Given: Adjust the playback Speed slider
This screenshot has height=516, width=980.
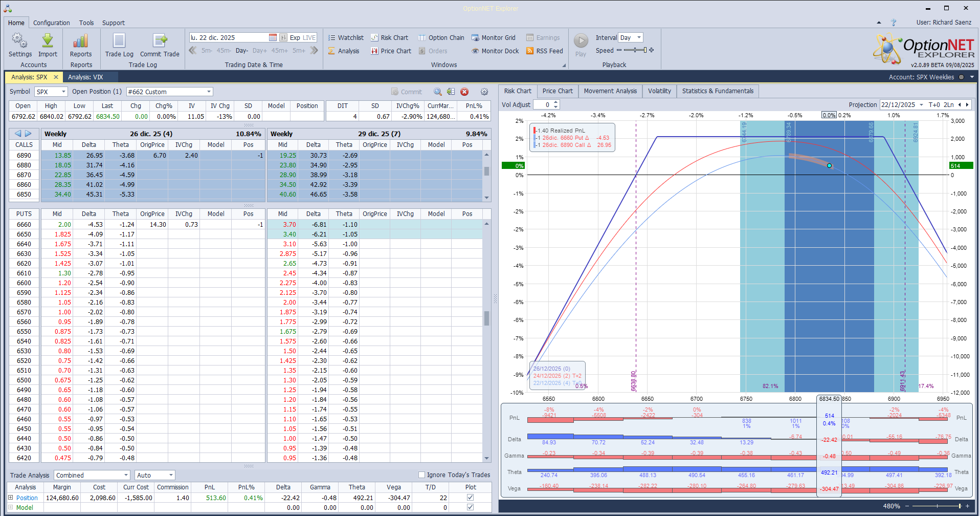Looking at the screenshot, I should point(635,50).
